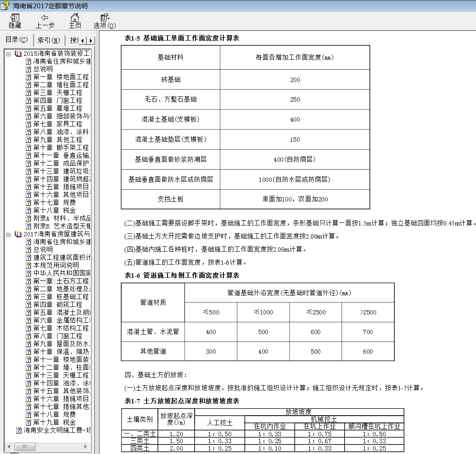Image resolution: width=476 pixels, height=454 pixels.
Task: Click the tree scrollbar right arrow
Action: pos(86,447)
